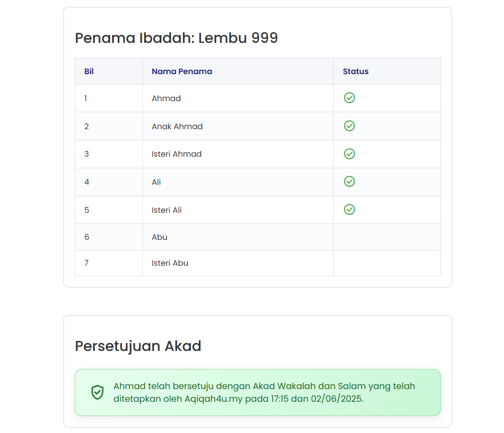Click the Bil column header
The image size is (504, 433).
point(89,71)
